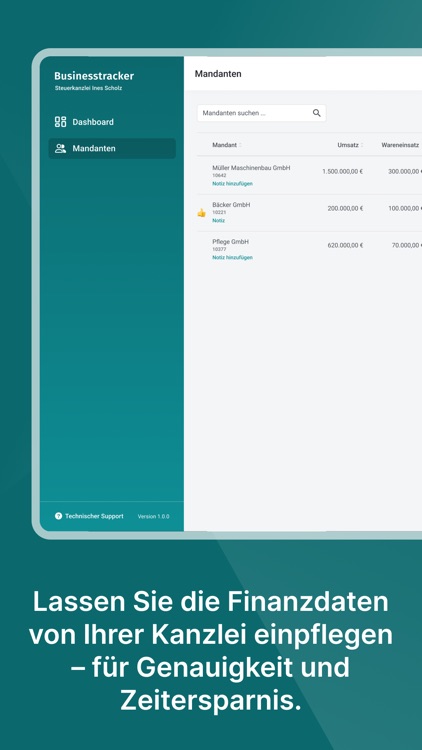Select Mandanten in the sidebar
Image resolution: width=422 pixels, height=750 pixels.
coord(112,148)
